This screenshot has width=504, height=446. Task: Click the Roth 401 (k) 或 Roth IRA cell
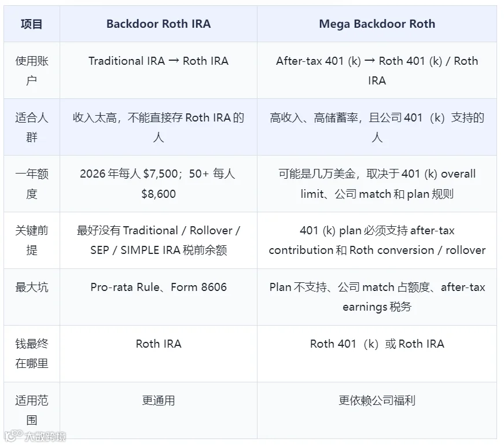[x=377, y=354]
